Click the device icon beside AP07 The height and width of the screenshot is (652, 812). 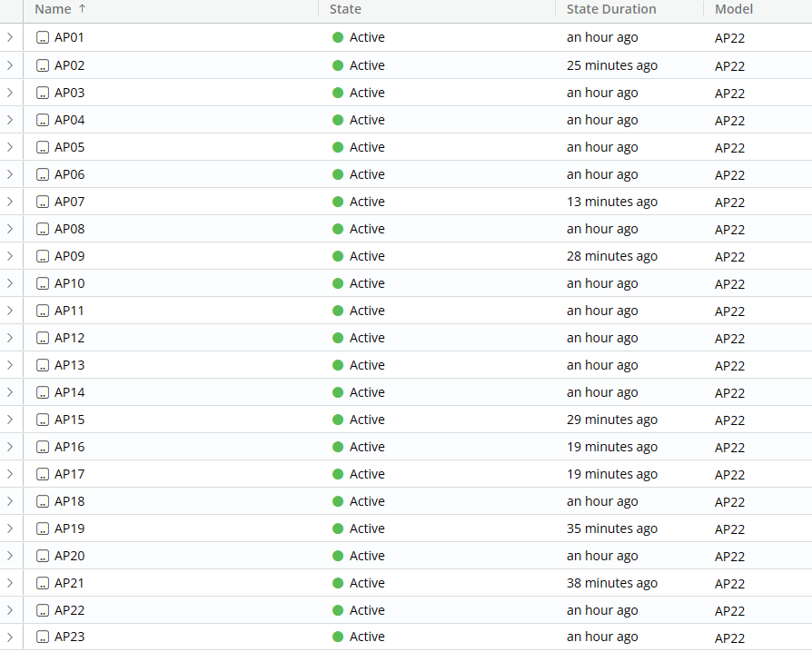pyautogui.click(x=43, y=202)
